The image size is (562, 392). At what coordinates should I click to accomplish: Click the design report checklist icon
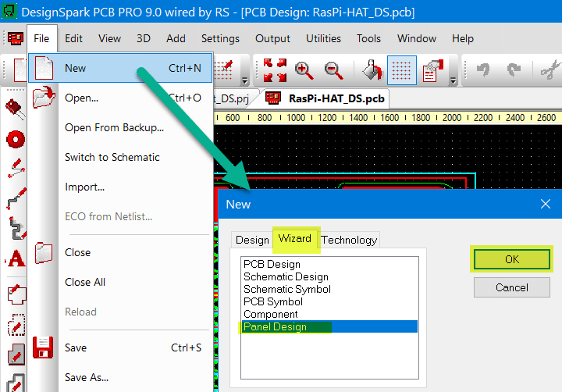[x=433, y=70]
